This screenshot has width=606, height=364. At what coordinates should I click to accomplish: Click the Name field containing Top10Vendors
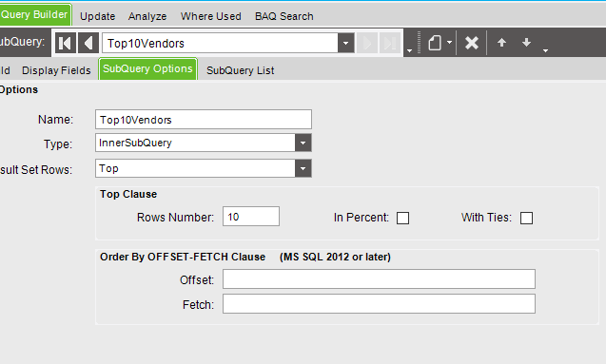(204, 120)
